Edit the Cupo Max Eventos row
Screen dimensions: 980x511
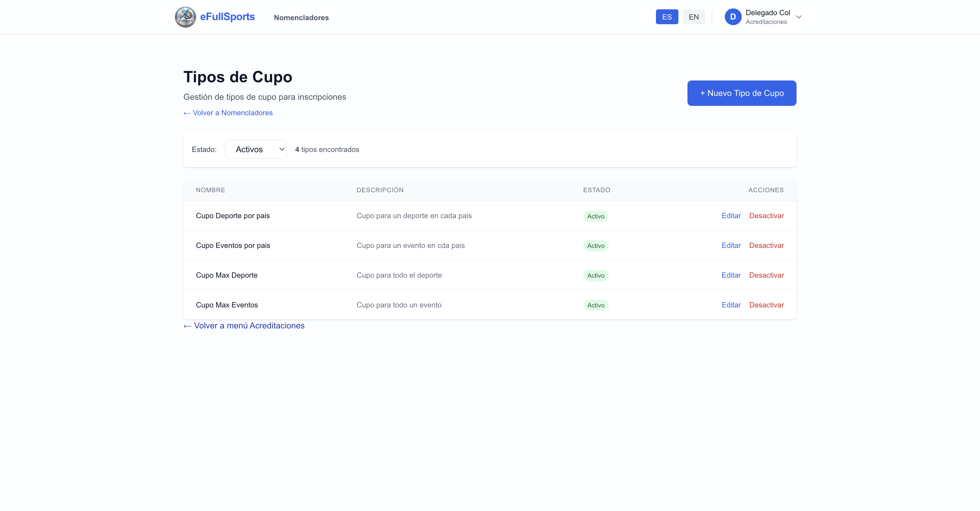(x=731, y=305)
